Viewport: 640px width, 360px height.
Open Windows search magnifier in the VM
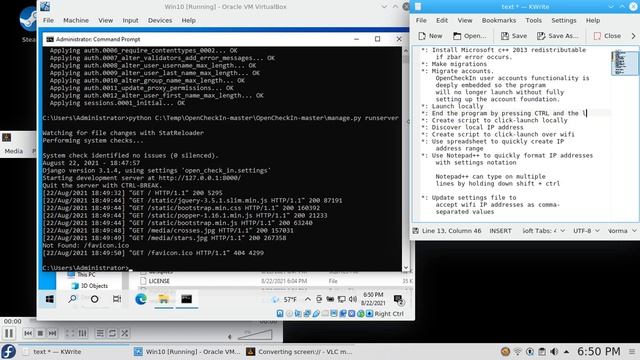72,299
